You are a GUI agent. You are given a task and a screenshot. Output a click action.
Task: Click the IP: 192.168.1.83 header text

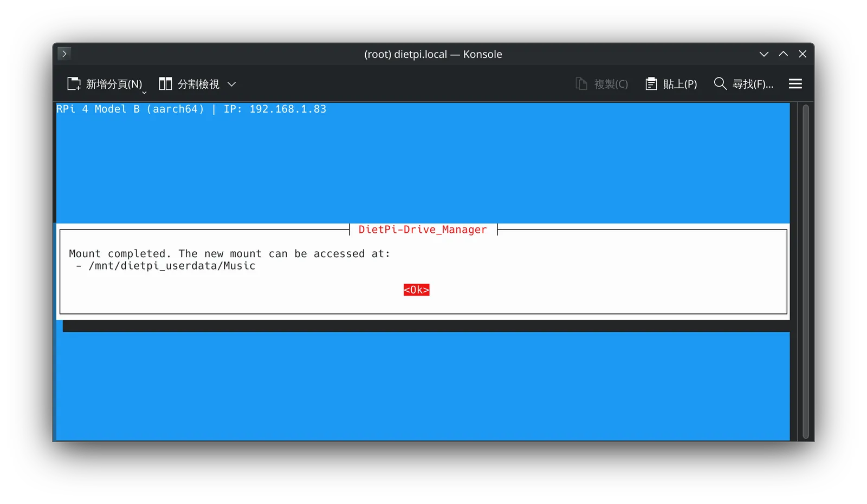(x=275, y=109)
